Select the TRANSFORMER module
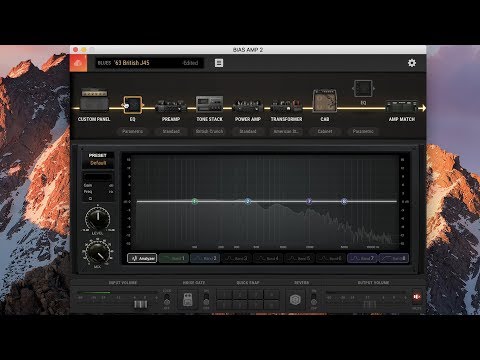The image size is (480, 360). pyautogui.click(x=286, y=106)
